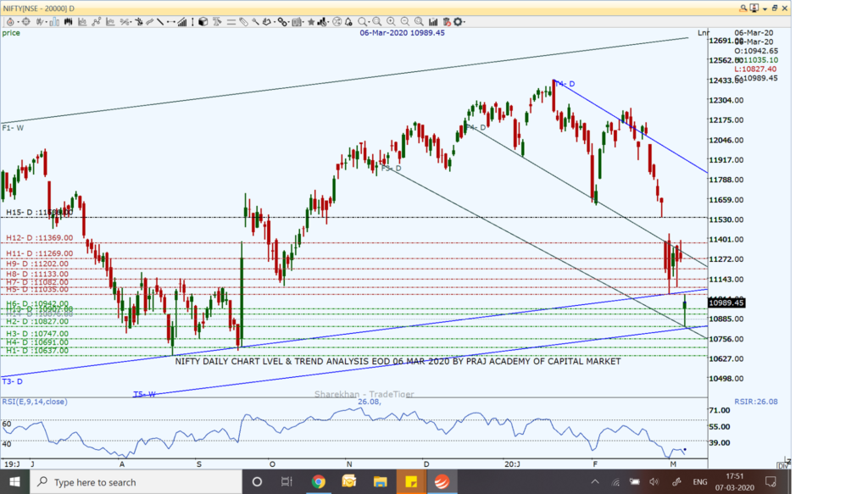The width and height of the screenshot is (868, 494).
Task: Click the current price tag 10989.45
Action: pos(726,303)
